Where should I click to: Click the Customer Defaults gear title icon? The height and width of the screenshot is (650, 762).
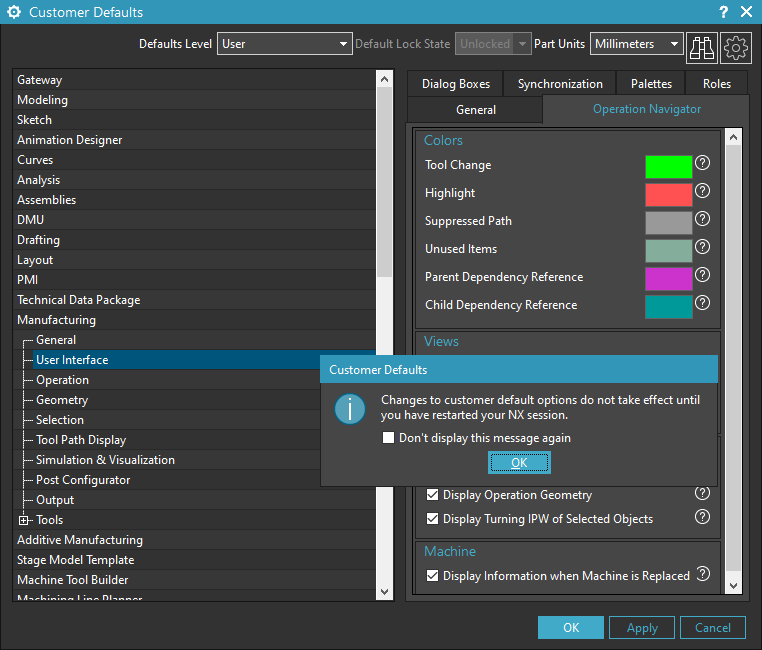(14, 12)
